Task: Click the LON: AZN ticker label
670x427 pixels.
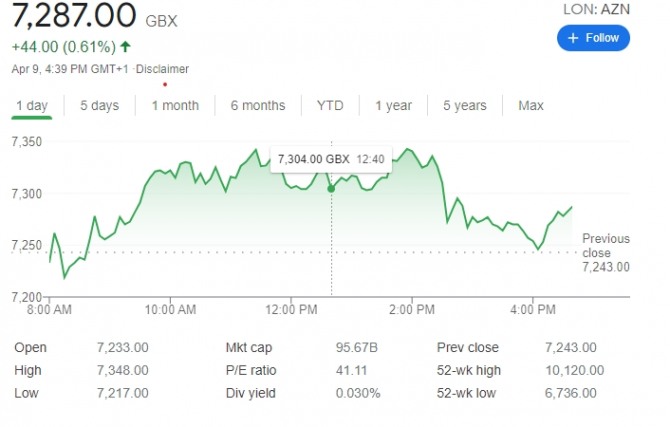Action: tap(598, 9)
